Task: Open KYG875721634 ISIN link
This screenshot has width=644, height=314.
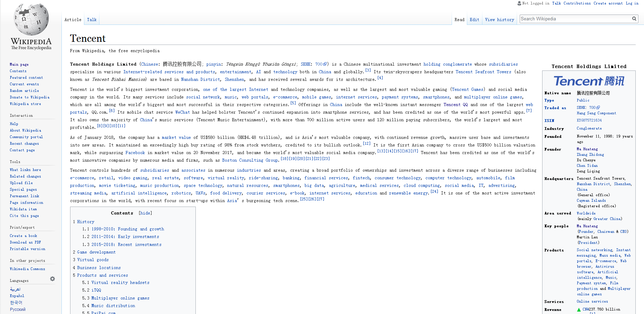Action: point(589,121)
